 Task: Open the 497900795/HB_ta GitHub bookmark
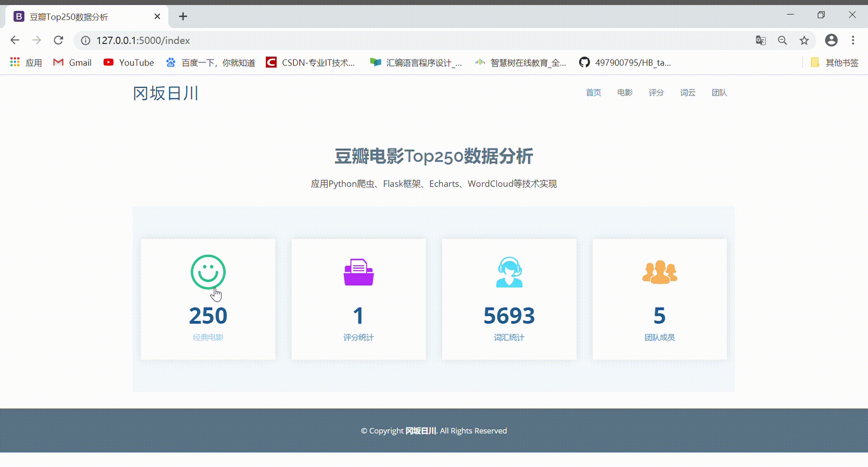click(625, 62)
